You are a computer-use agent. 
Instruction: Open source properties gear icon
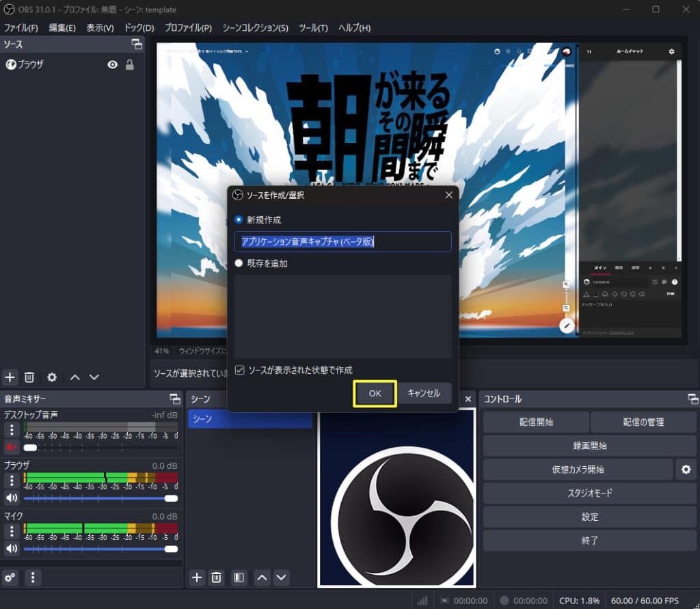click(52, 377)
